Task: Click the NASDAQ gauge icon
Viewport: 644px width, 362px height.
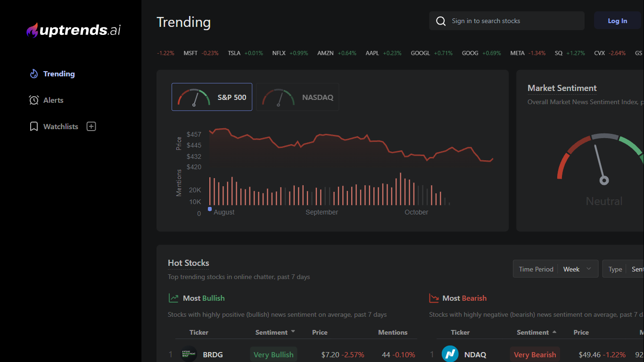Action: coord(279,98)
